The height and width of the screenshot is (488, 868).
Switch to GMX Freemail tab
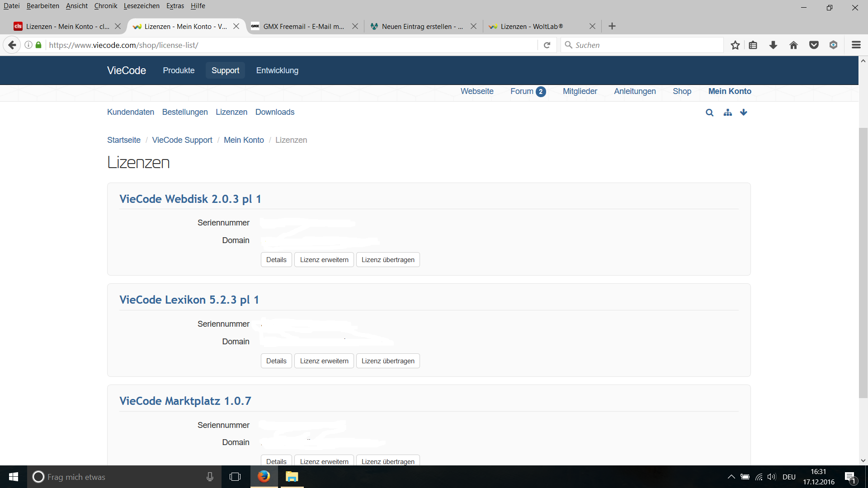click(303, 26)
